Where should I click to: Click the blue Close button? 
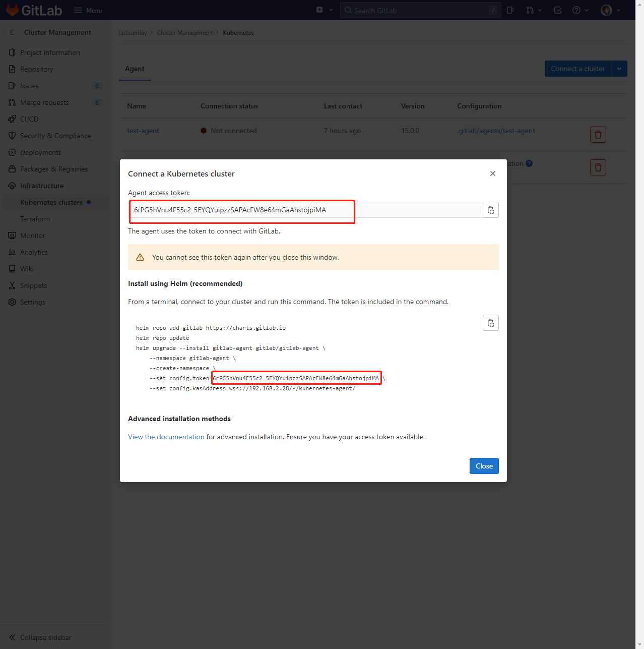coord(484,466)
